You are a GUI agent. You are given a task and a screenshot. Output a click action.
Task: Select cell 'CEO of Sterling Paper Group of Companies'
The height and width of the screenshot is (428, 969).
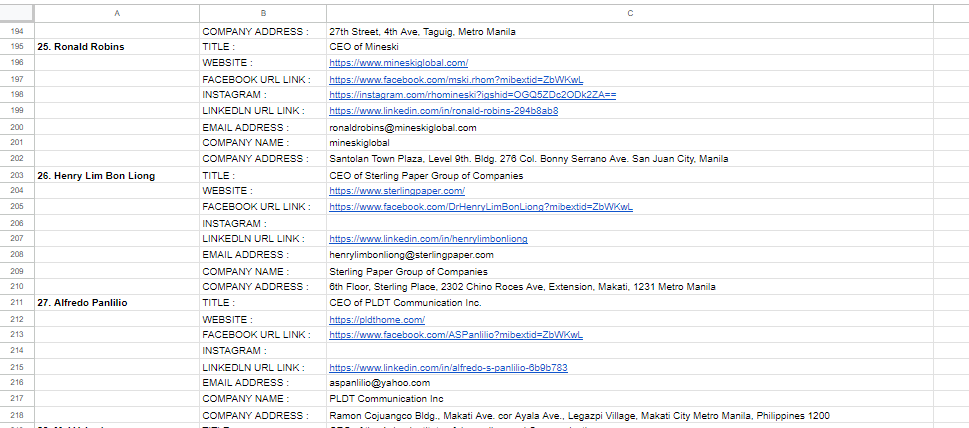pos(630,175)
